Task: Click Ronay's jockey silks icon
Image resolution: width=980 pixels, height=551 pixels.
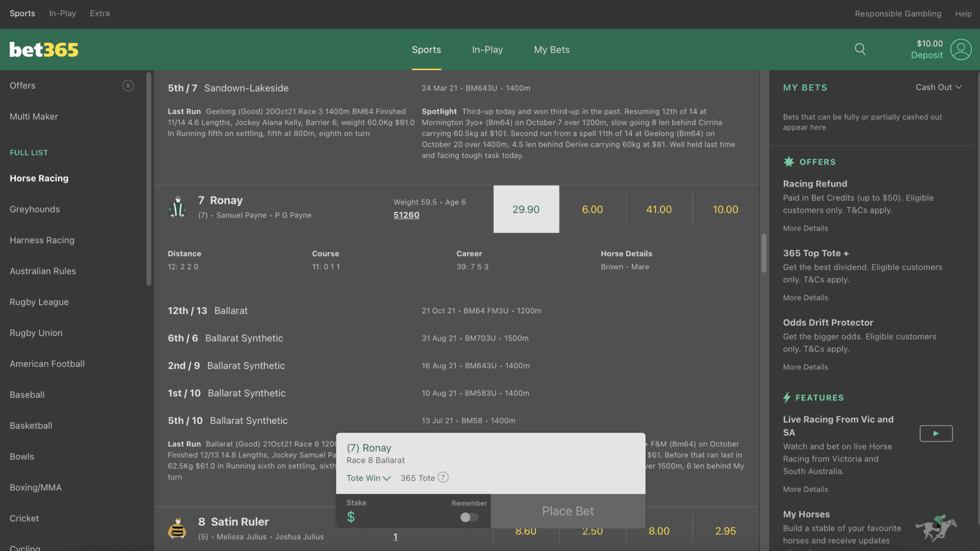Action: coord(178,207)
